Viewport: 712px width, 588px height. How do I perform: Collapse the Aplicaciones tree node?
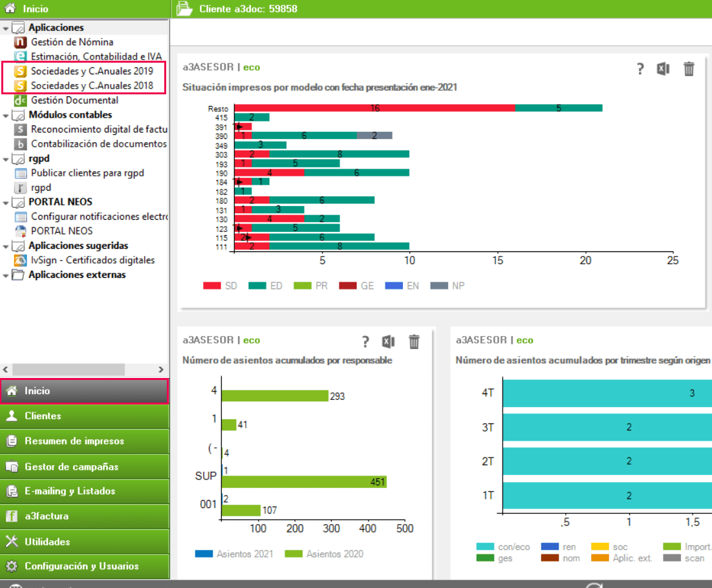click(x=6, y=28)
